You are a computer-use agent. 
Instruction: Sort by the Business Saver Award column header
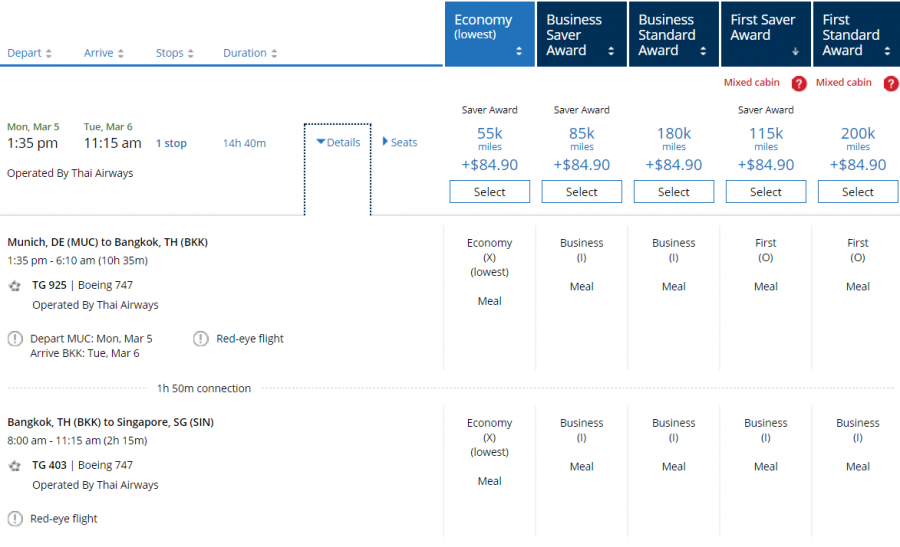[x=581, y=34]
